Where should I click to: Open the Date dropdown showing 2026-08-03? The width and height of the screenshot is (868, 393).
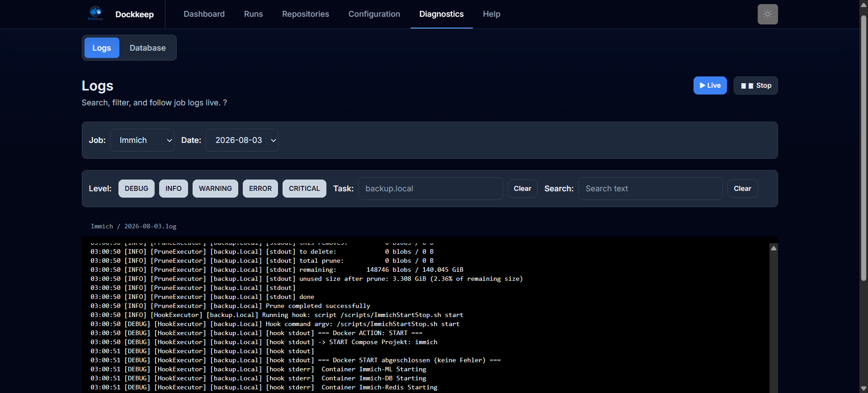(x=242, y=140)
